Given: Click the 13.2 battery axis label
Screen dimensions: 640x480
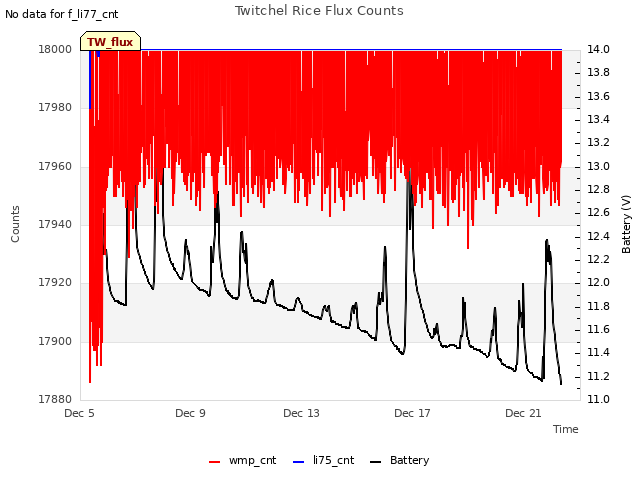Looking at the screenshot, I should click(x=598, y=143).
